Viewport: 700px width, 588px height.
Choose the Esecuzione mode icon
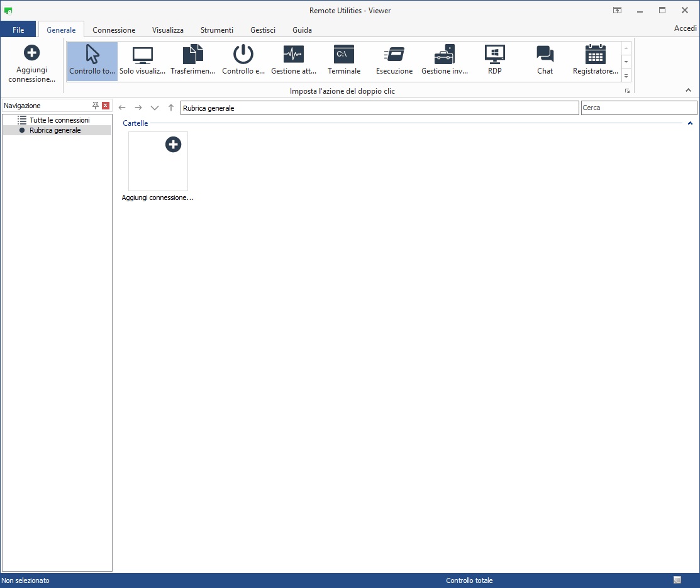point(394,61)
